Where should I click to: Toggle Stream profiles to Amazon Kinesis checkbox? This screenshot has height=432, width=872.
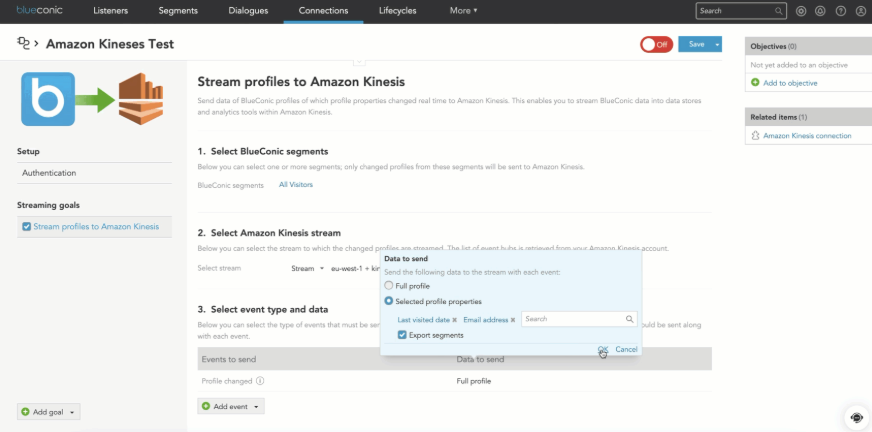point(26,227)
